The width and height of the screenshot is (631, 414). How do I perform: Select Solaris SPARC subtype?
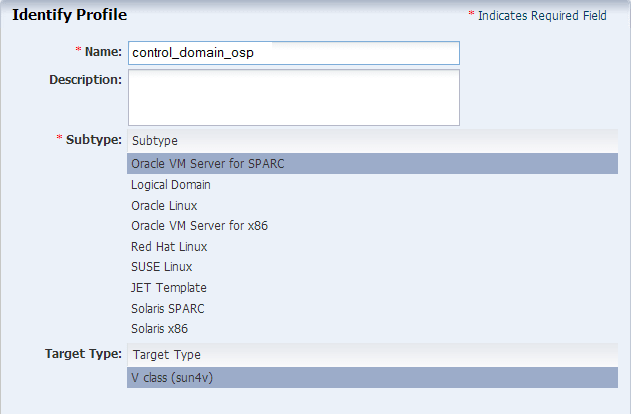point(372,309)
